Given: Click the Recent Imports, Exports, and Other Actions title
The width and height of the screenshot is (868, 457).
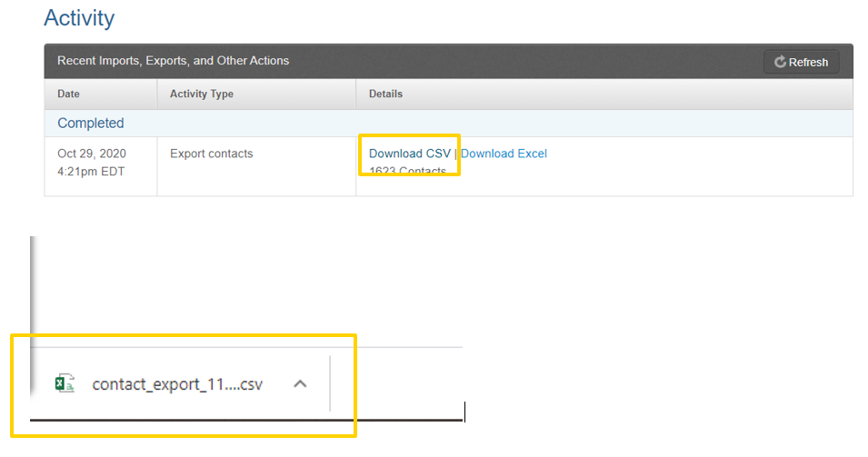Looking at the screenshot, I should (x=173, y=61).
